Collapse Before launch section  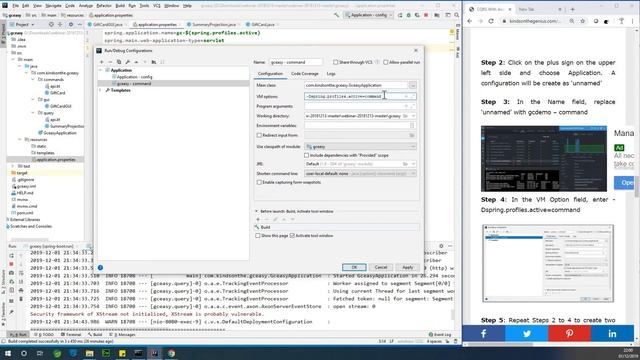(x=256, y=211)
